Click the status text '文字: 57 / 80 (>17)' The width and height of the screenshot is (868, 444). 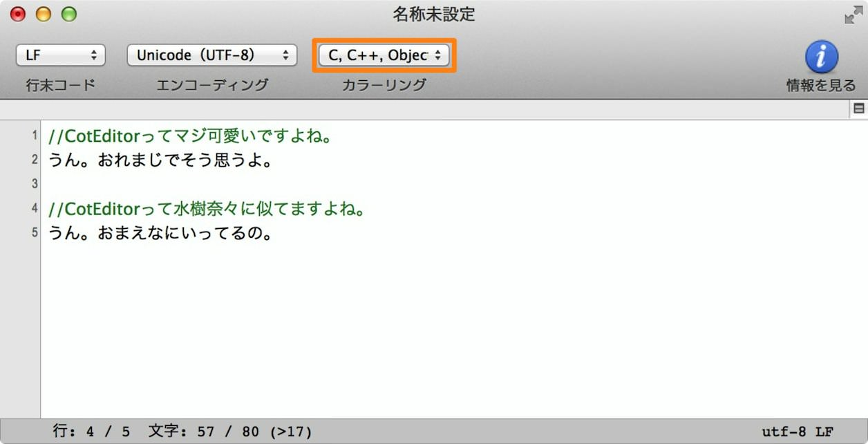(230, 432)
